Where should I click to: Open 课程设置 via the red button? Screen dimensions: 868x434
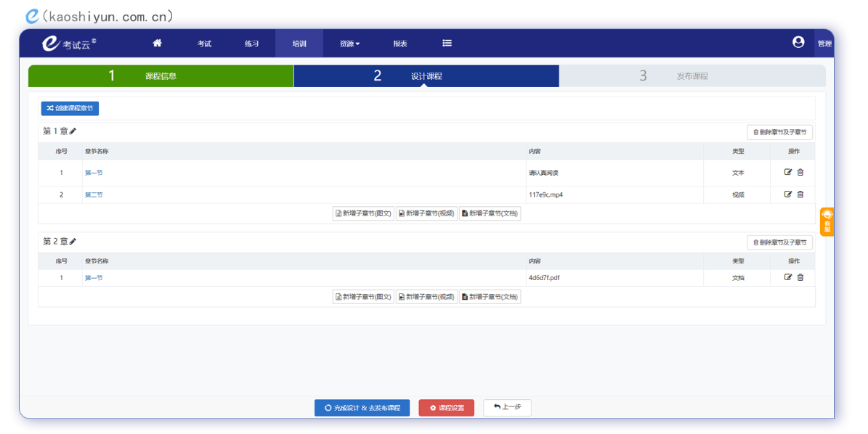point(446,407)
